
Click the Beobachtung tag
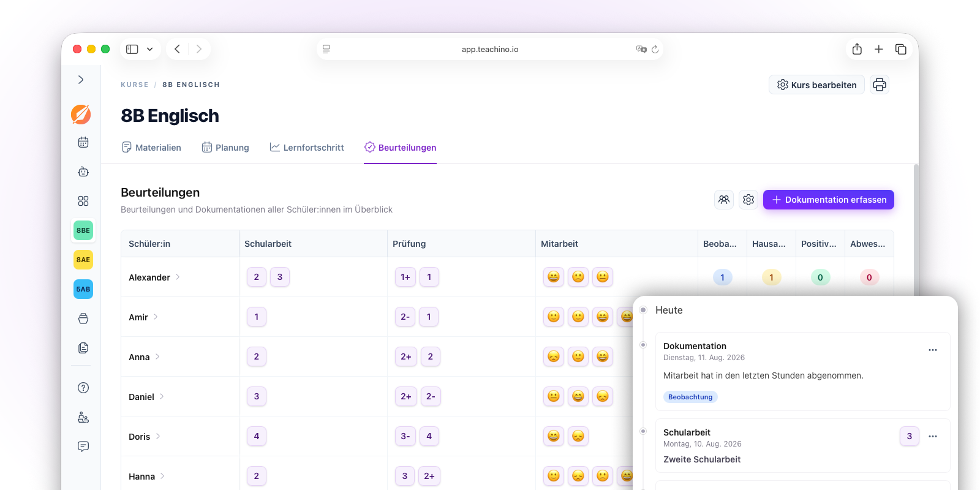coord(690,397)
